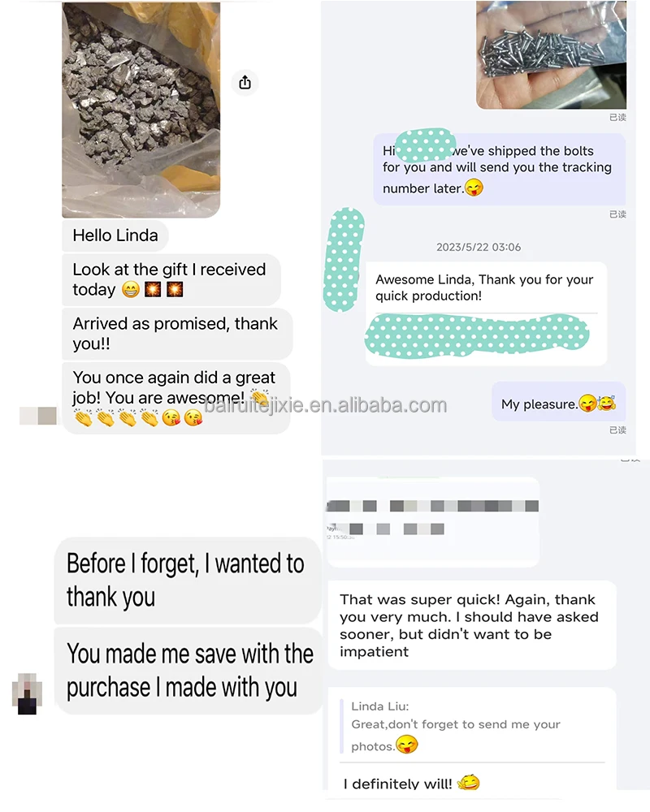Tap the 'You once again did a great job' message
Viewport: 650px width, 812px height.
[x=175, y=398]
